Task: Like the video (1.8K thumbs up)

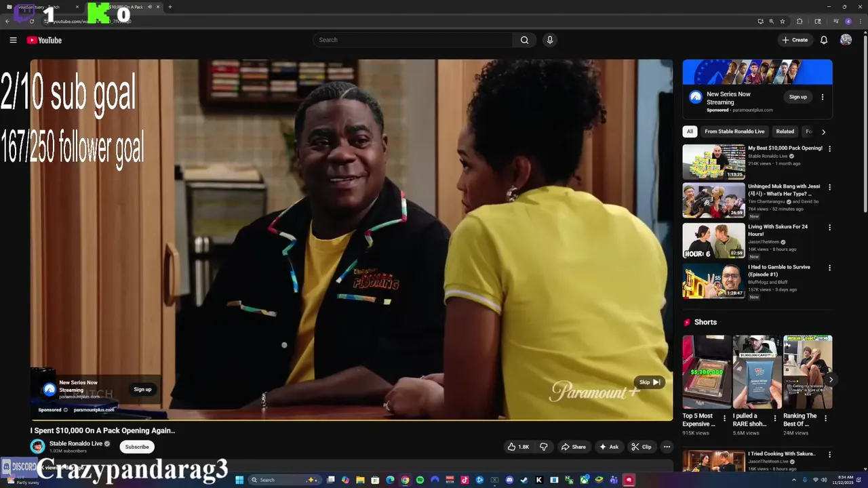Action: [519, 447]
